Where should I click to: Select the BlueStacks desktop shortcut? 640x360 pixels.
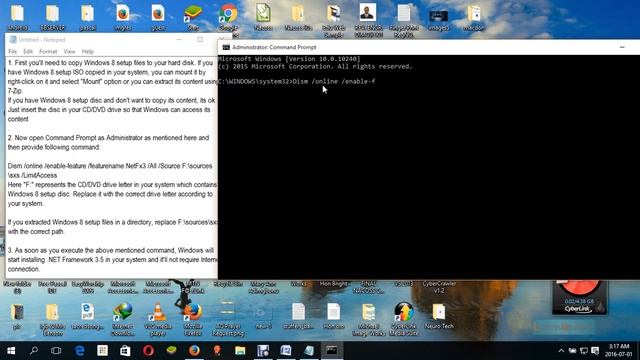click(193, 18)
